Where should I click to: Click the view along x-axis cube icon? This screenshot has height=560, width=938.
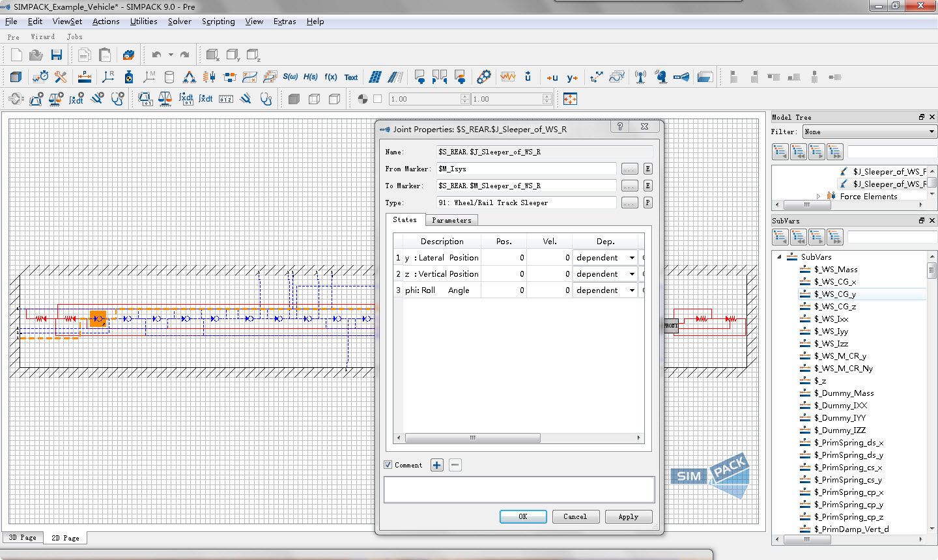pos(212,55)
